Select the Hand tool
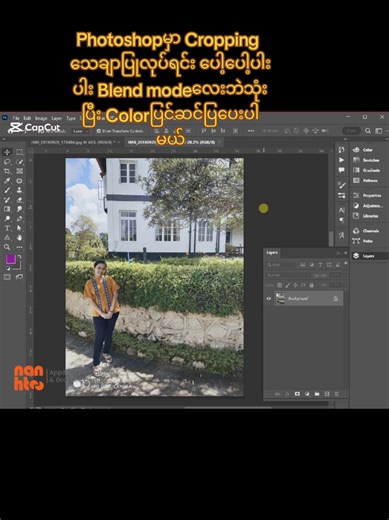This screenshot has height=520, width=389. pos(19,238)
